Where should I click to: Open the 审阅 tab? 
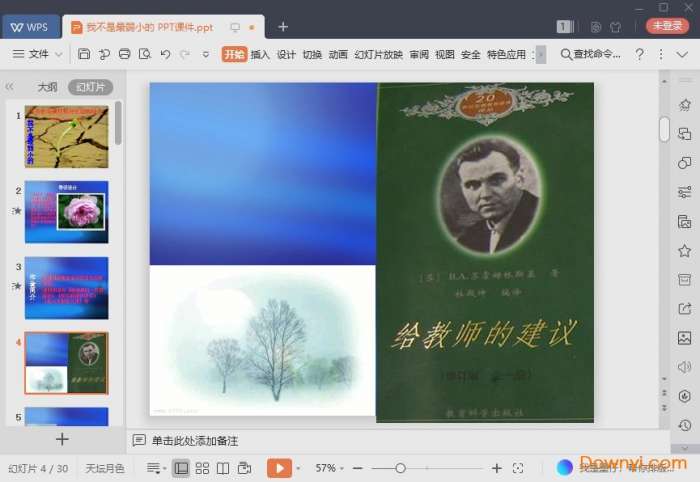[x=419, y=54]
